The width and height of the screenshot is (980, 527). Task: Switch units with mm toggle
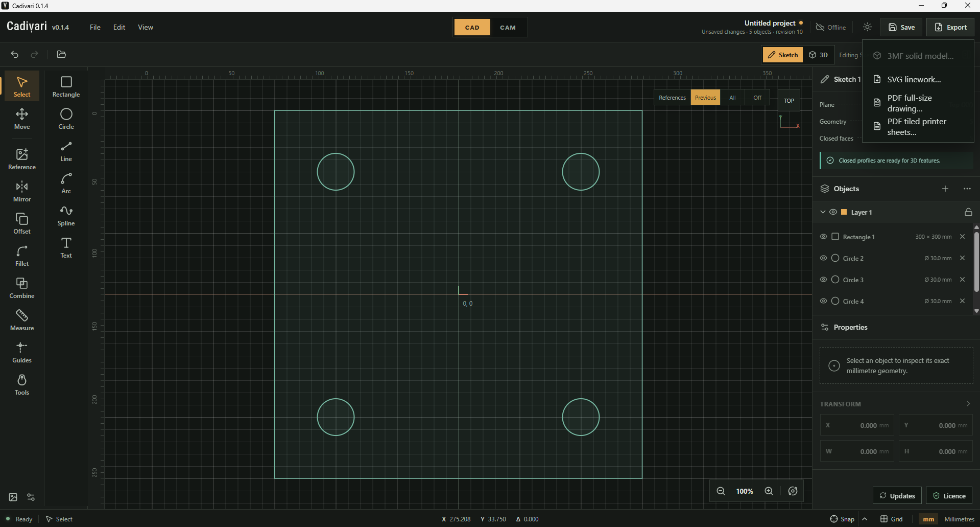928,519
